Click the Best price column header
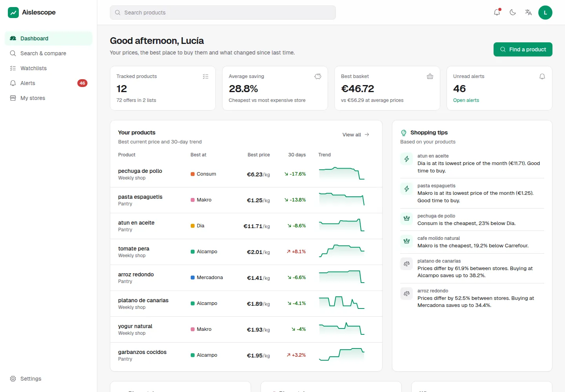This screenshot has width=565, height=392. [259, 155]
